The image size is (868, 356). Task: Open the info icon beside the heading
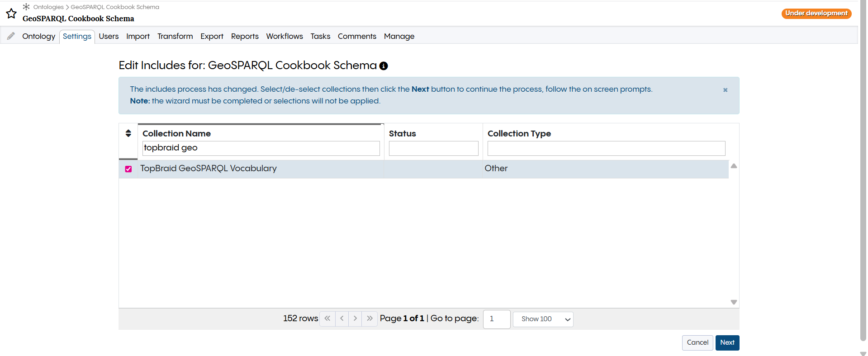[384, 66]
